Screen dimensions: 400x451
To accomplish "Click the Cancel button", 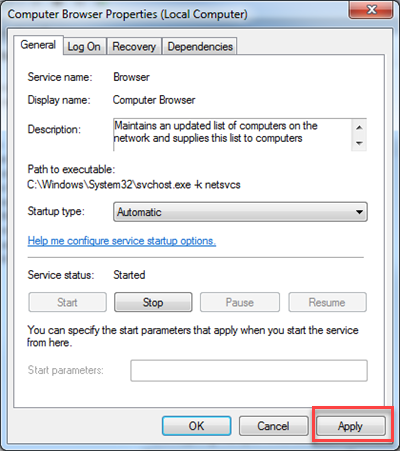I will (273, 426).
